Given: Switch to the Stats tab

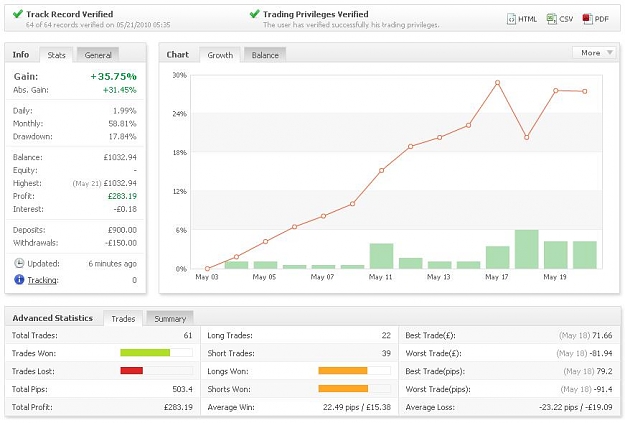Looking at the screenshot, I should tap(56, 55).
